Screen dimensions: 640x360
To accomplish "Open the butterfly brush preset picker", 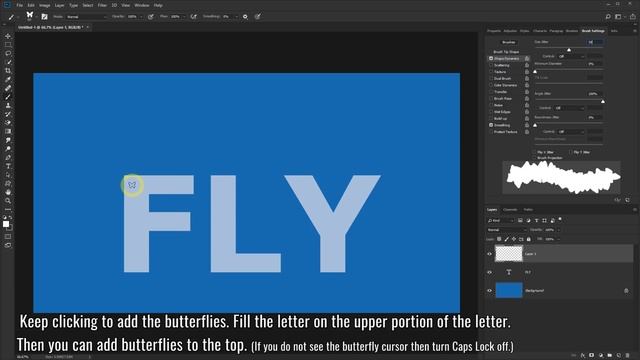I will coord(30,16).
